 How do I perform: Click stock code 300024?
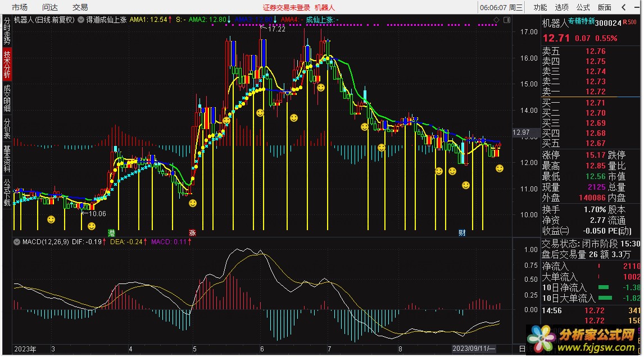point(608,23)
